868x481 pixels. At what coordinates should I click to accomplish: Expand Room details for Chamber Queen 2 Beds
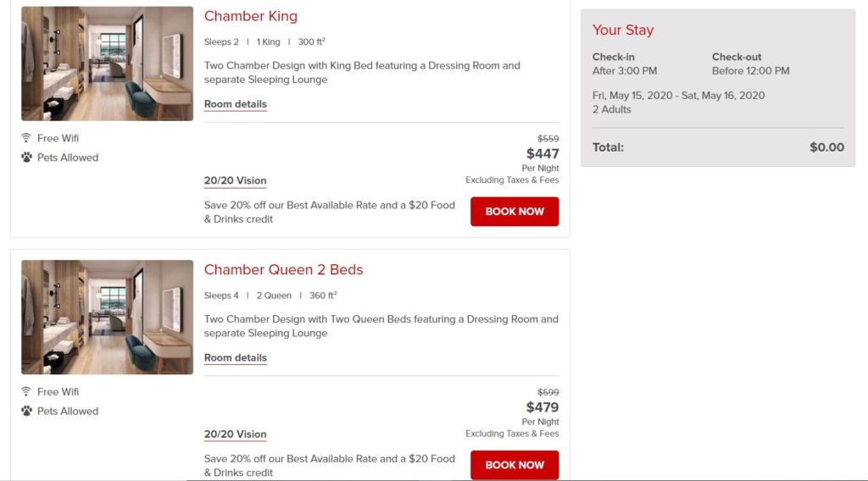(x=236, y=358)
